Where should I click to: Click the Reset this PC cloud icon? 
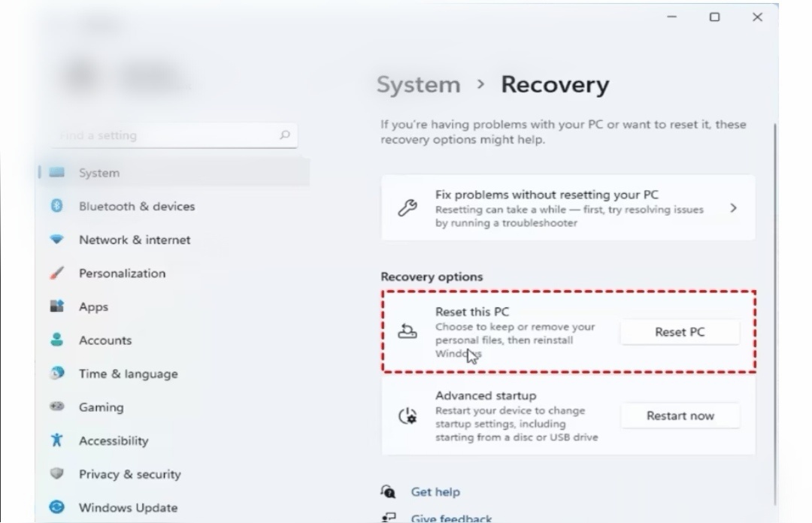(407, 331)
